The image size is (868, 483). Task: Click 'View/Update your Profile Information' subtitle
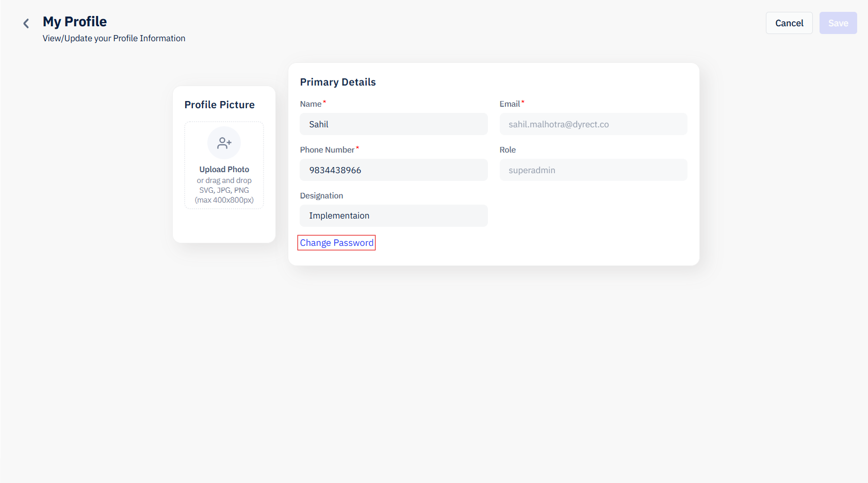tap(114, 38)
